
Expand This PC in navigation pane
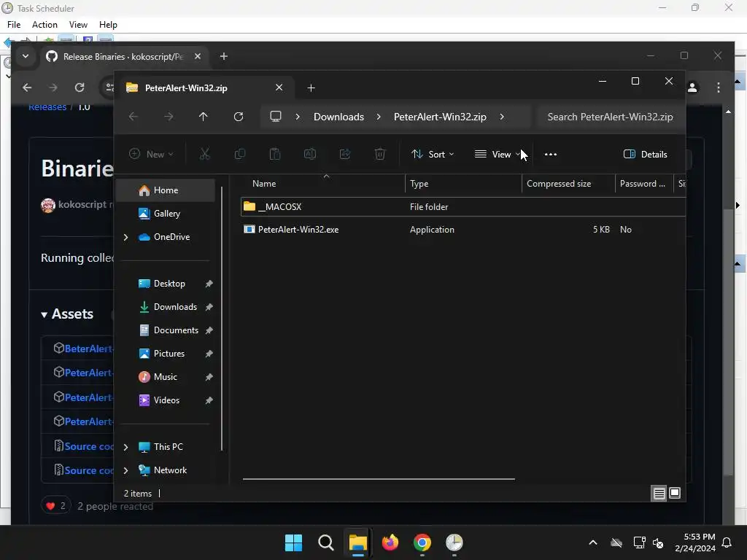125,447
